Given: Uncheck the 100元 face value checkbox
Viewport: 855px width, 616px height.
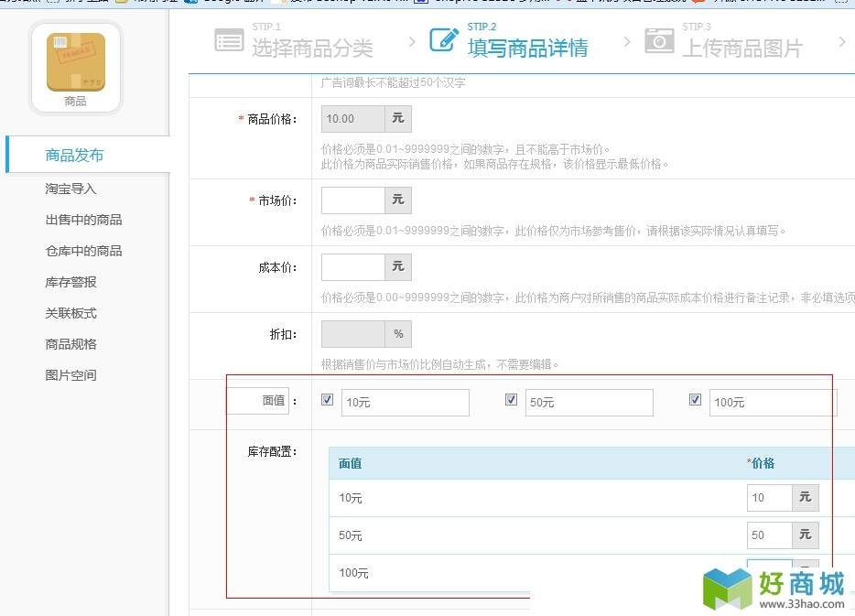Looking at the screenshot, I should (695, 400).
